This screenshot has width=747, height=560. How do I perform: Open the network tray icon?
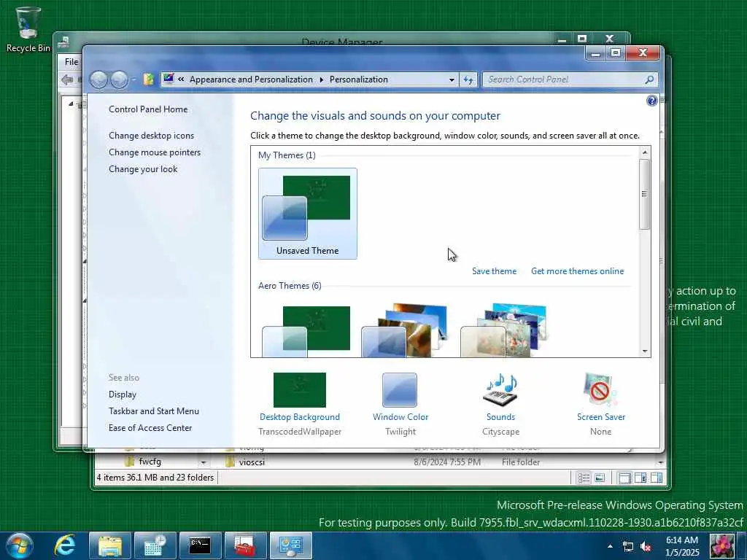coord(628,547)
